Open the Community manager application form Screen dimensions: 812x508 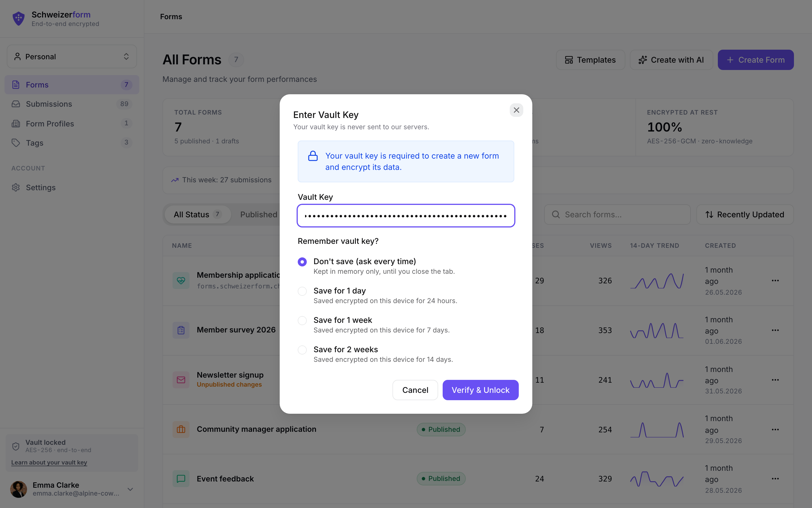256,429
